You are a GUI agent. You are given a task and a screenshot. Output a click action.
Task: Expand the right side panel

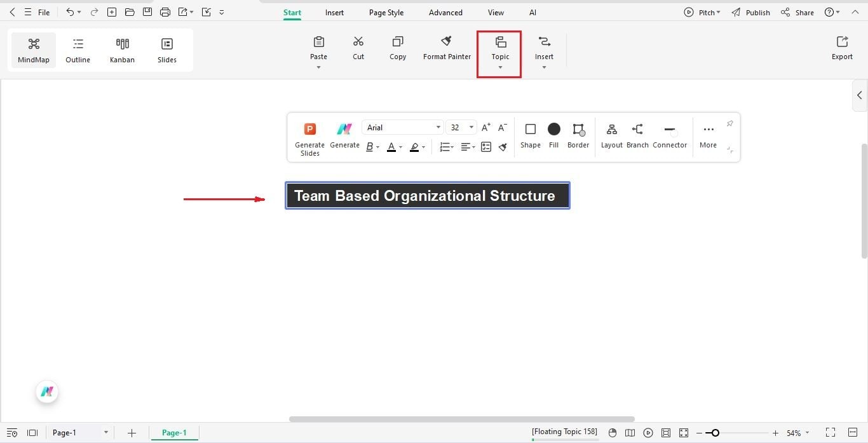tap(860, 95)
